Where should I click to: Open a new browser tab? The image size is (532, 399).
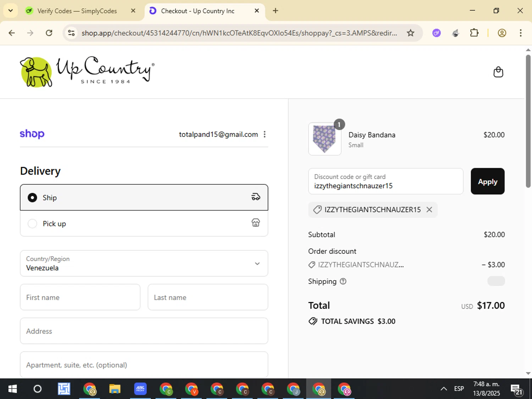coord(276,11)
